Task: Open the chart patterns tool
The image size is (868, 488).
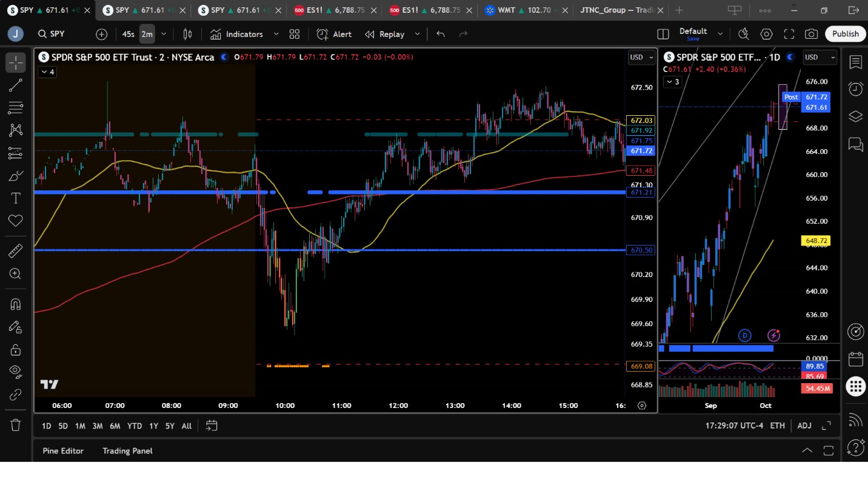Action: pyautogui.click(x=16, y=130)
